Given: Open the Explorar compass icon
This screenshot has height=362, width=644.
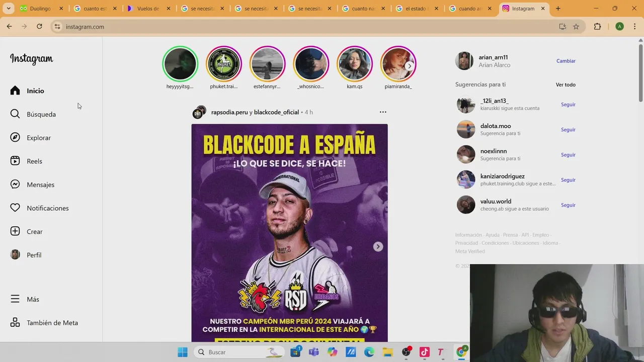Looking at the screenshot, I should [x=15, y=138].
